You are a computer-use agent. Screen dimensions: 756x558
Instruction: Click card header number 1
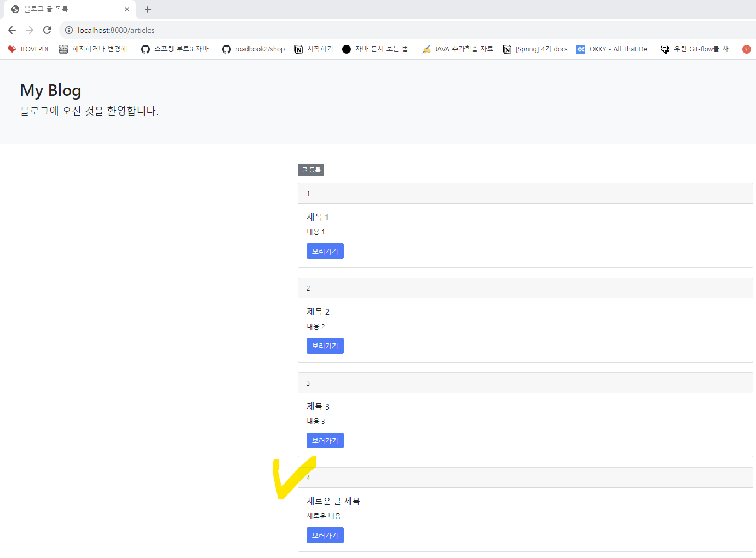pos(308,194)
